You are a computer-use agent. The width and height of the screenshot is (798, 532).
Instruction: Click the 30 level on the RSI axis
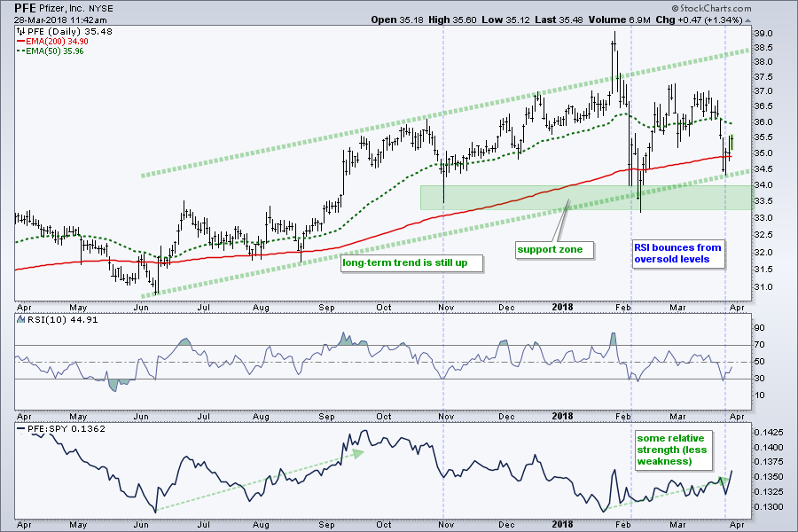point(759,379)
